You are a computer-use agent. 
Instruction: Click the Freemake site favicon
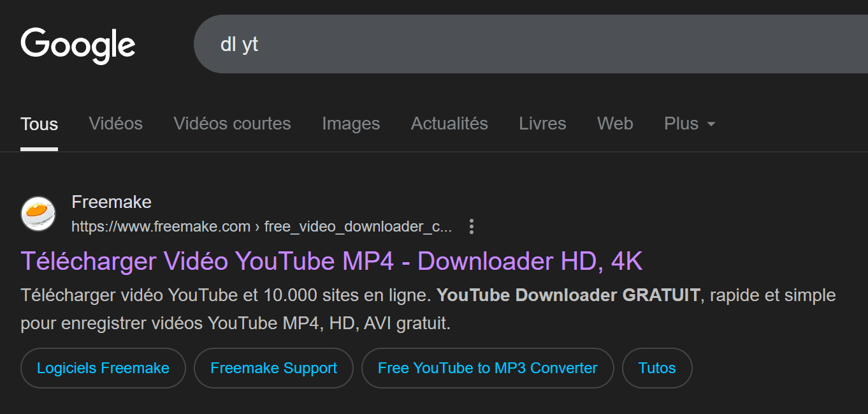[x=38, y=214]
